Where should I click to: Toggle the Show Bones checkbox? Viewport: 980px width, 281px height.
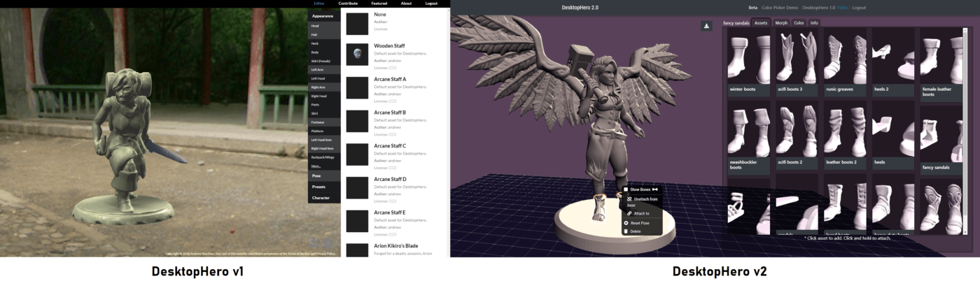pyautogui.click(x=626, y=189)
